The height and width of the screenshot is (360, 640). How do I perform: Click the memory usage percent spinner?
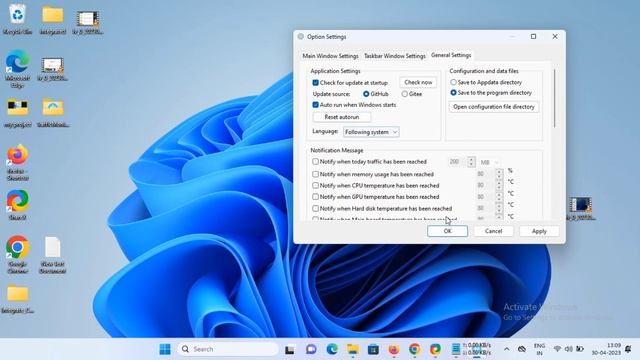pos(499,174)
